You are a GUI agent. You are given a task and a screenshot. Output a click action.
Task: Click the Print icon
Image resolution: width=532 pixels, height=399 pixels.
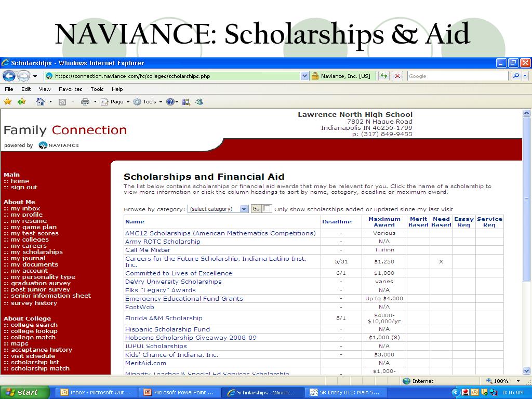click(x=85, y=101)
